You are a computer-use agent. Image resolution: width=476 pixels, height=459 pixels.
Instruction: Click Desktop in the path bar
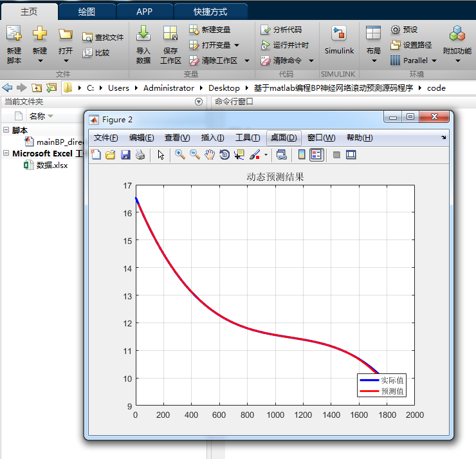pyautogui.click(x=224, y=88)
